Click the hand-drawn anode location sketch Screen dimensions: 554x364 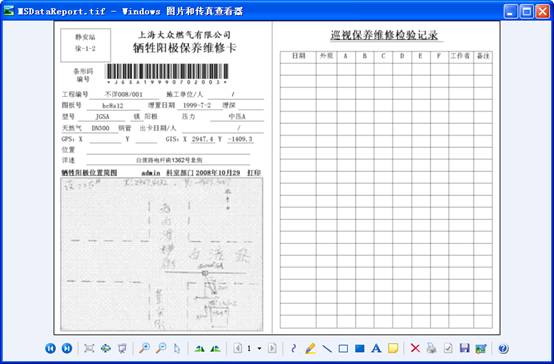pos(162,254)
